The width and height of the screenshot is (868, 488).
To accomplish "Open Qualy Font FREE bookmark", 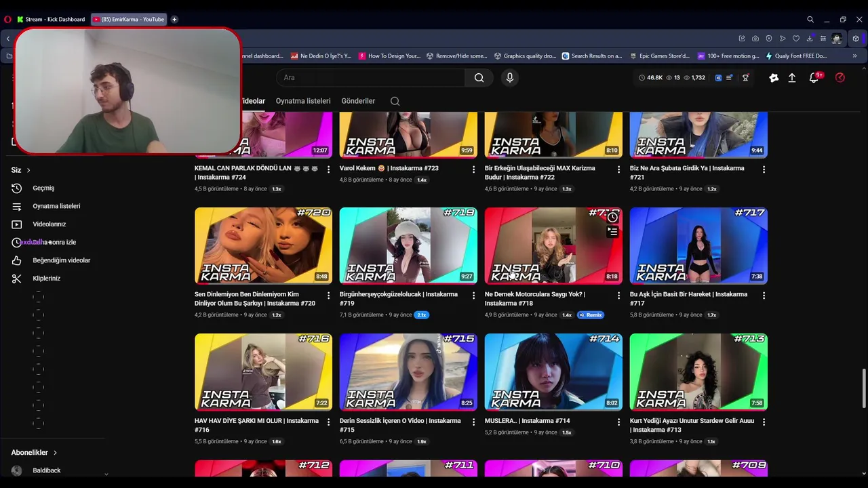I will point(796,56).
